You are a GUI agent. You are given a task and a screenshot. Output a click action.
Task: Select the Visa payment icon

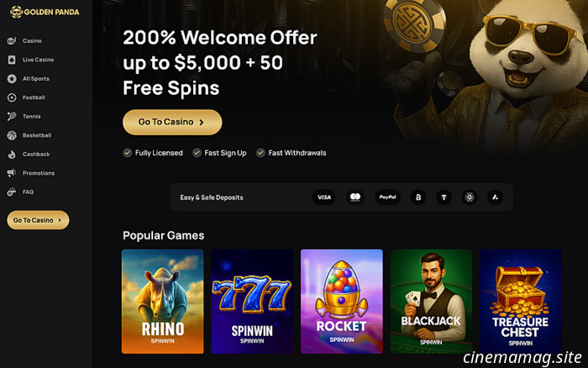coord(324,197)
